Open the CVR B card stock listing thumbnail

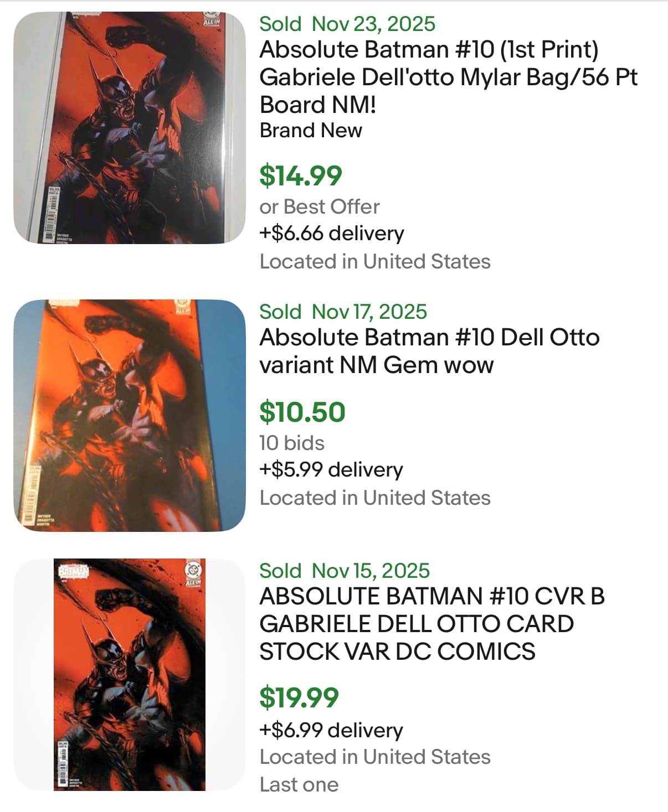(x=129, y=674)
